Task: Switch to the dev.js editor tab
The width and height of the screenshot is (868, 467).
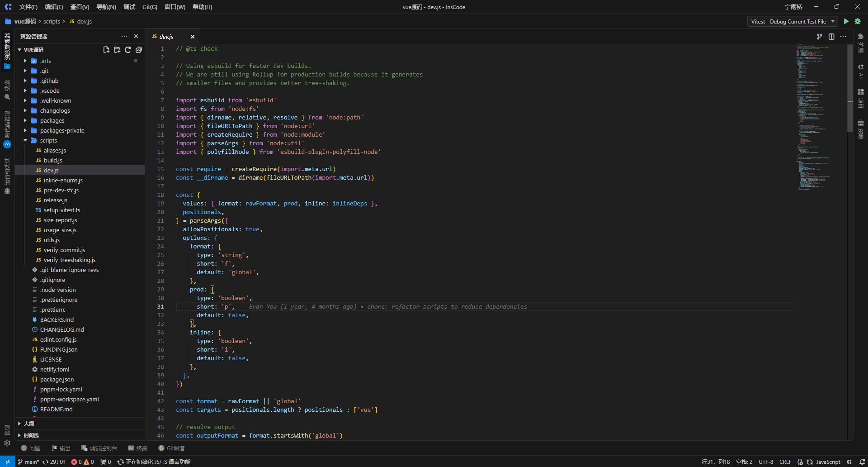Action: (166, 37)
